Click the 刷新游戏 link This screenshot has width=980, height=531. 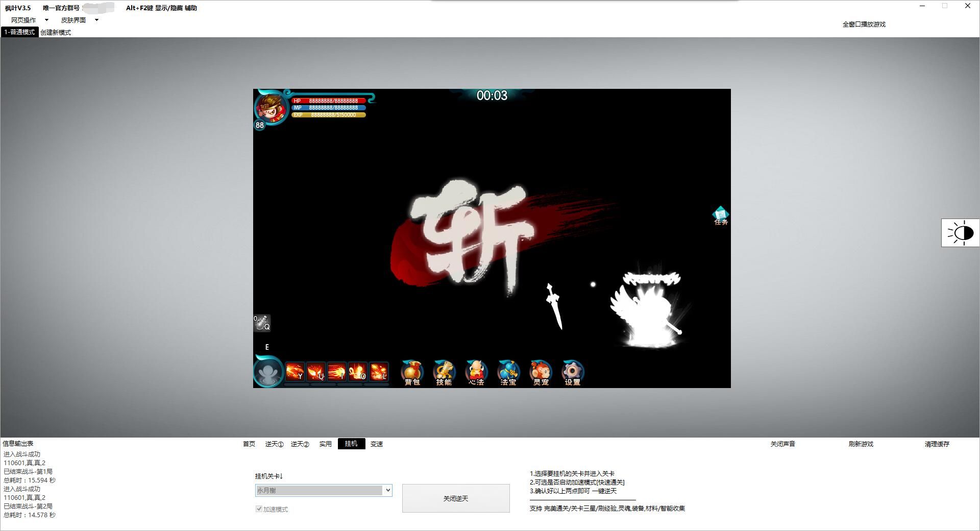point(861,444)
